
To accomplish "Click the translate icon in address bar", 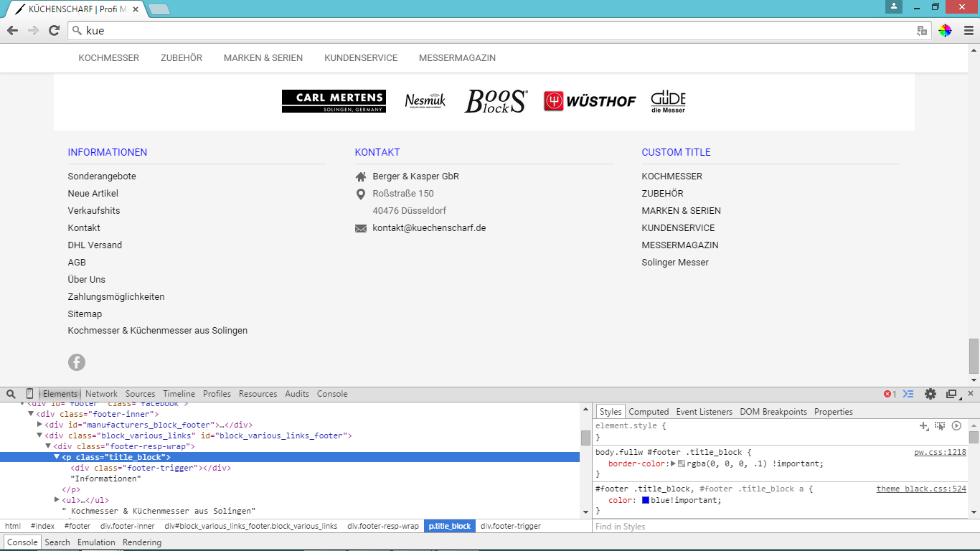I will click(x=922, y=31).
